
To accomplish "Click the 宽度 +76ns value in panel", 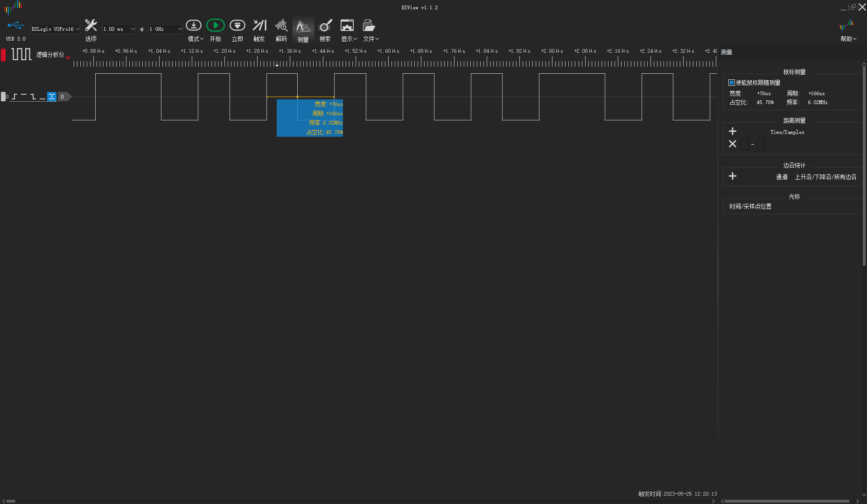I will [764, 94].
